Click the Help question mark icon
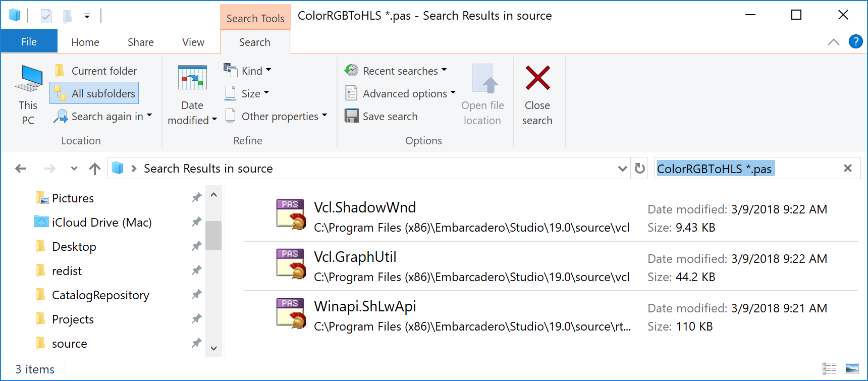This screenshot has width=868, height=381. pos(855,41)
